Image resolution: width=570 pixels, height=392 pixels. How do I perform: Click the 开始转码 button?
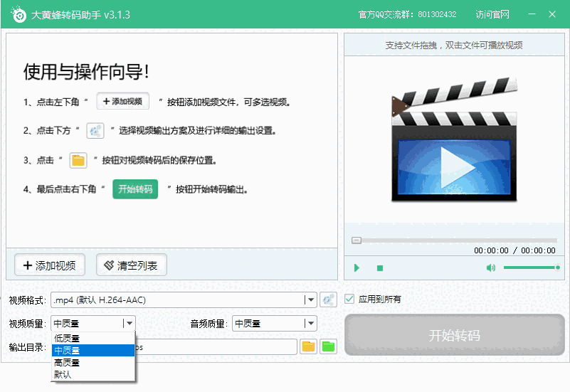tap(454, 335)
